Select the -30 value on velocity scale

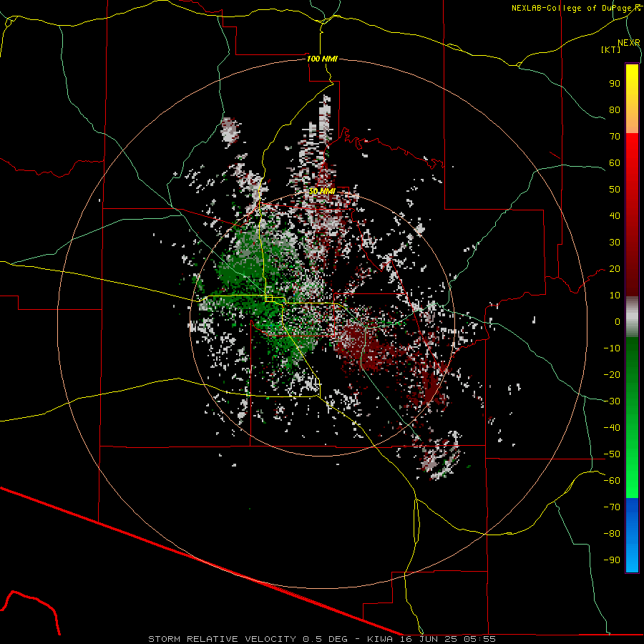coord(612,401)
